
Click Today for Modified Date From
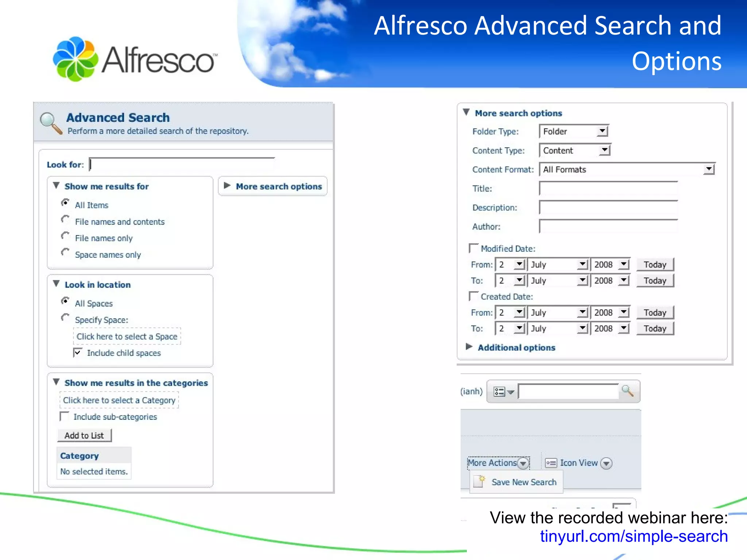point(655,264)
